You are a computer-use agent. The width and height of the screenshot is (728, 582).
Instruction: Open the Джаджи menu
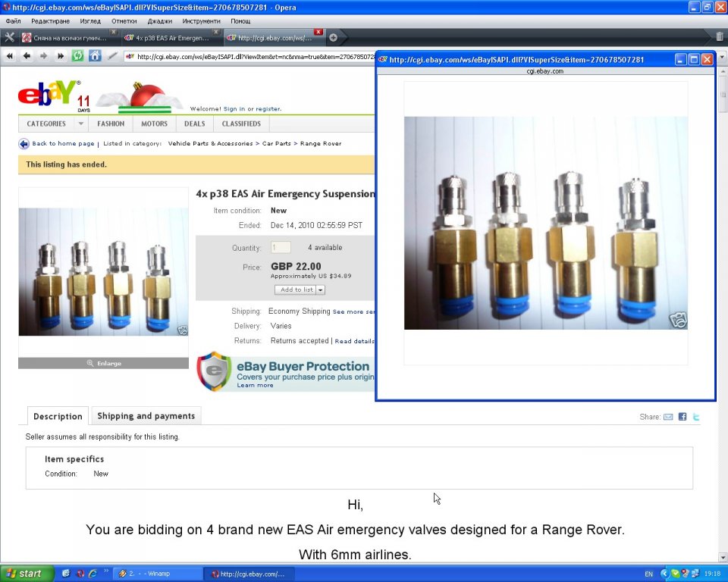click(x=159, y=21)
